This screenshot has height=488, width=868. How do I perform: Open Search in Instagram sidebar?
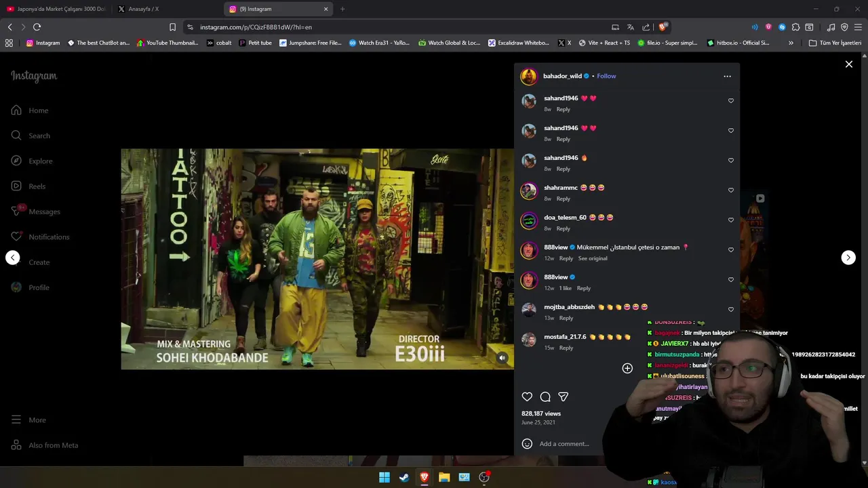coord(31,136)
